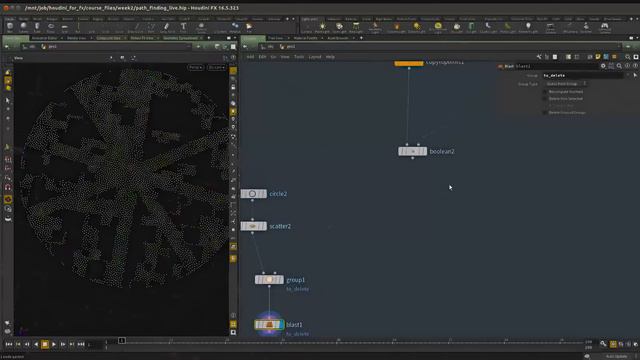Open the Tools menu in network editor

coord(299,57)
